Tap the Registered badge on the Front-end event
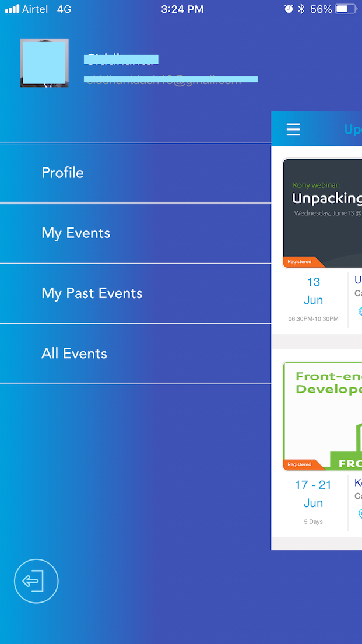The height and width of the screenshot is (644, 362). point(300,464)
